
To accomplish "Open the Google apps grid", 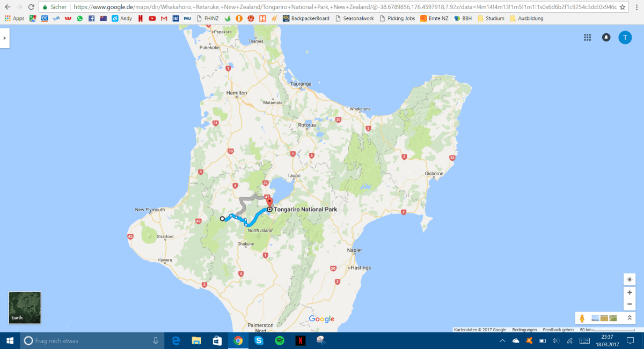I will click(x=588, y=38).
